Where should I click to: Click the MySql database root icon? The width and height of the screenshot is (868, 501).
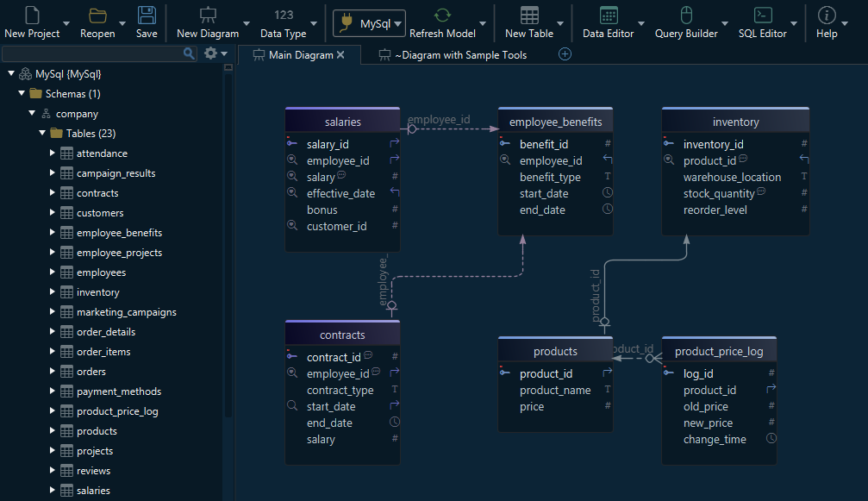point(26,74)
